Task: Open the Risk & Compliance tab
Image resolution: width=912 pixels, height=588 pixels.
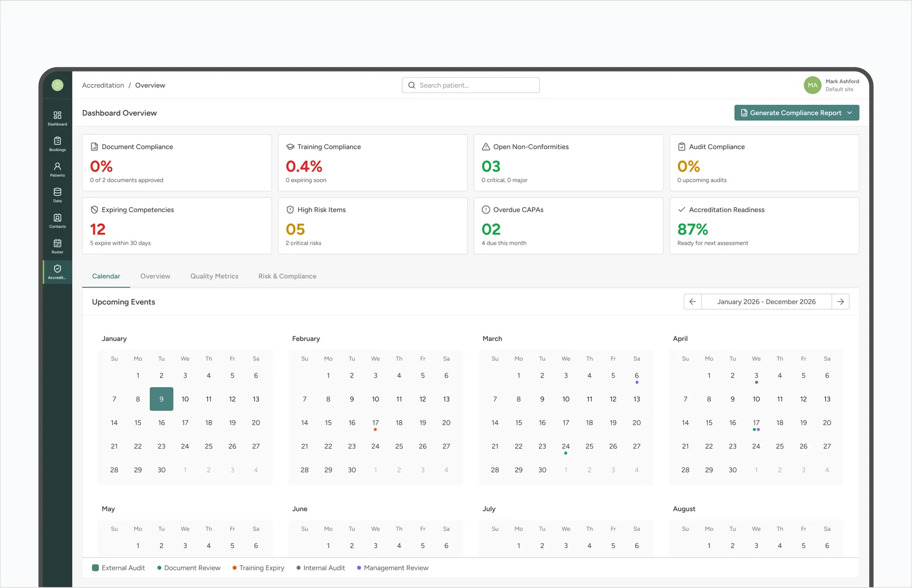Action: point(287,276)
